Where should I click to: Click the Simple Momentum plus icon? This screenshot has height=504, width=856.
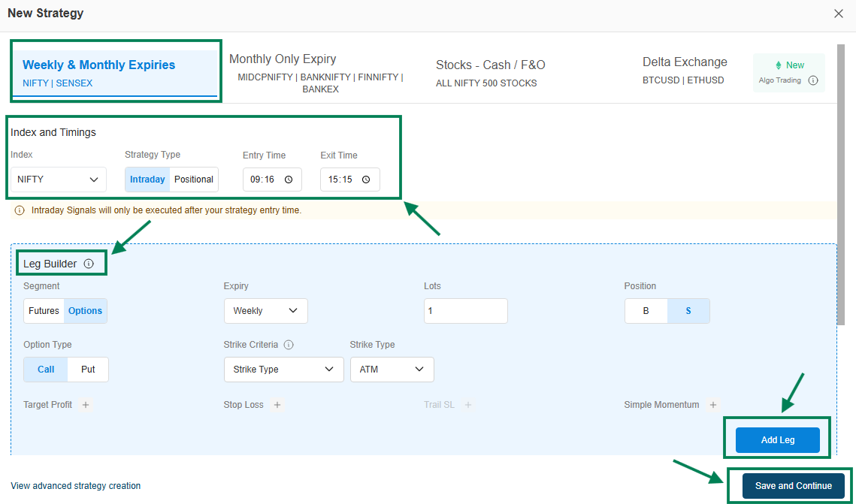713,405
